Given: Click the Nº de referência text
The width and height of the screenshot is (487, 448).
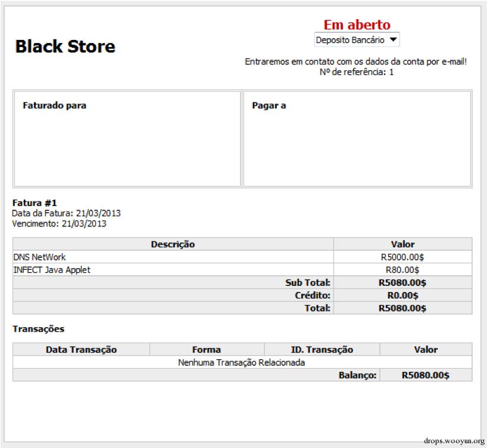Looking at the screenshot, I should point(356,72).
